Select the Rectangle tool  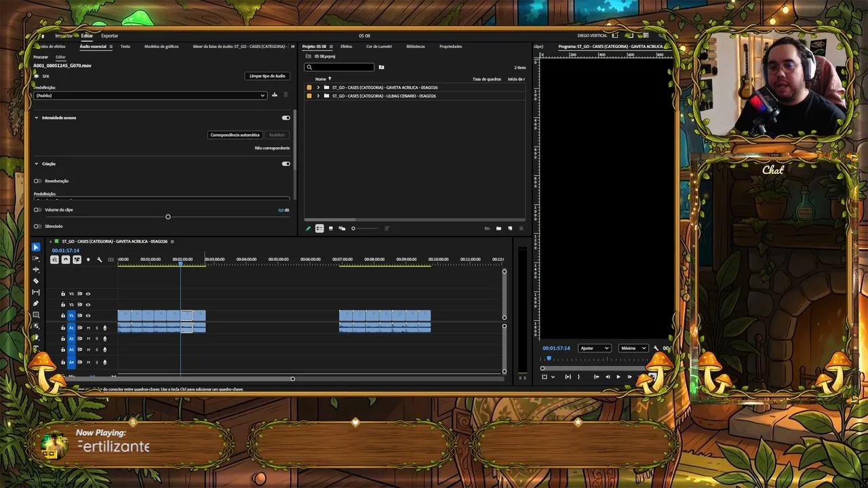[36, 315]
